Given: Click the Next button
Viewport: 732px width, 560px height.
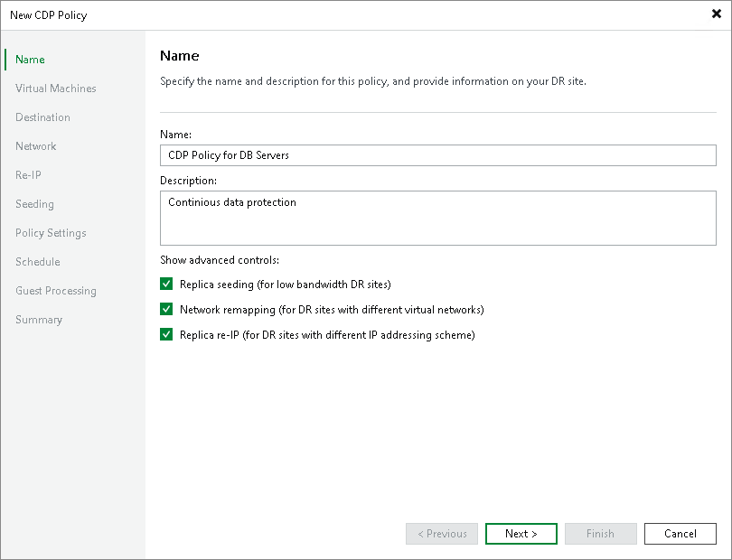Looking at the screenshot, I should (521, 534).
